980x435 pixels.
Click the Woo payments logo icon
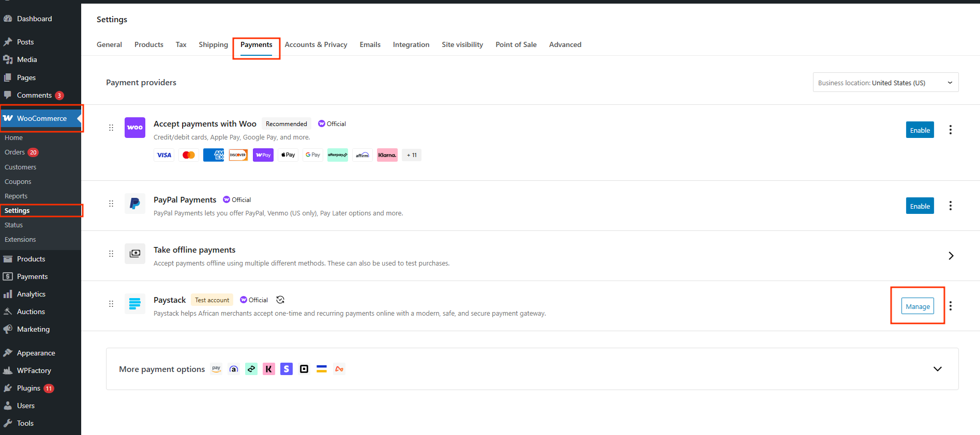coord(135,128)
